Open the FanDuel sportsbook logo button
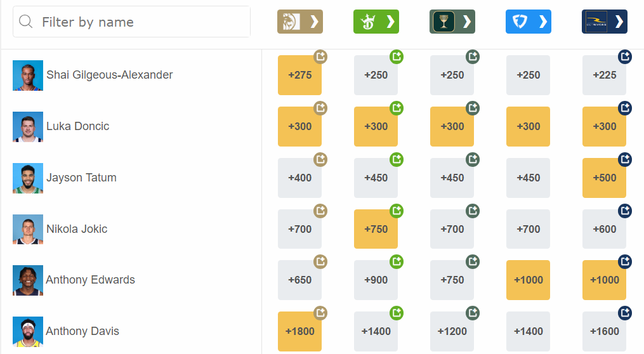The height and width of the screenshot is (354, 644). 528,22
